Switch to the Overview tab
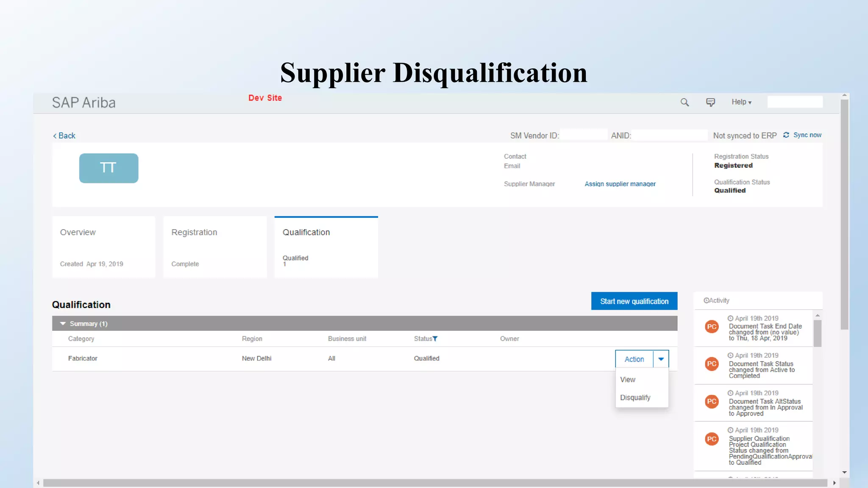Screen dimensions: 868x488 [x=104, y=247]
